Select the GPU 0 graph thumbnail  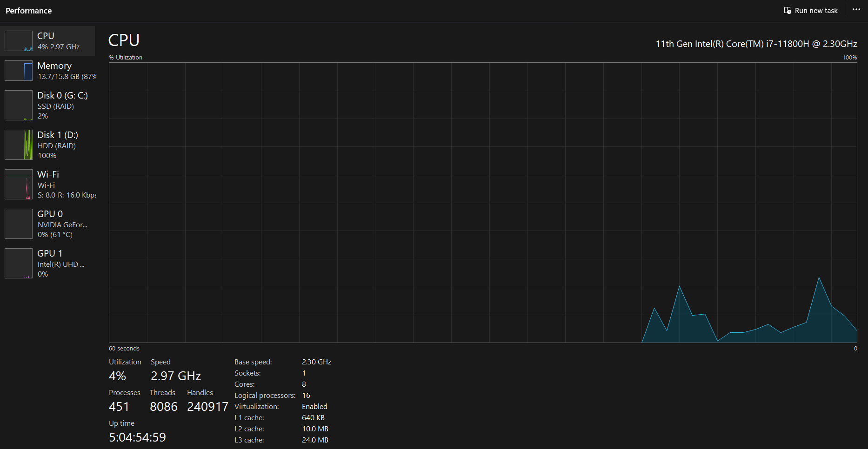point(19,224)
